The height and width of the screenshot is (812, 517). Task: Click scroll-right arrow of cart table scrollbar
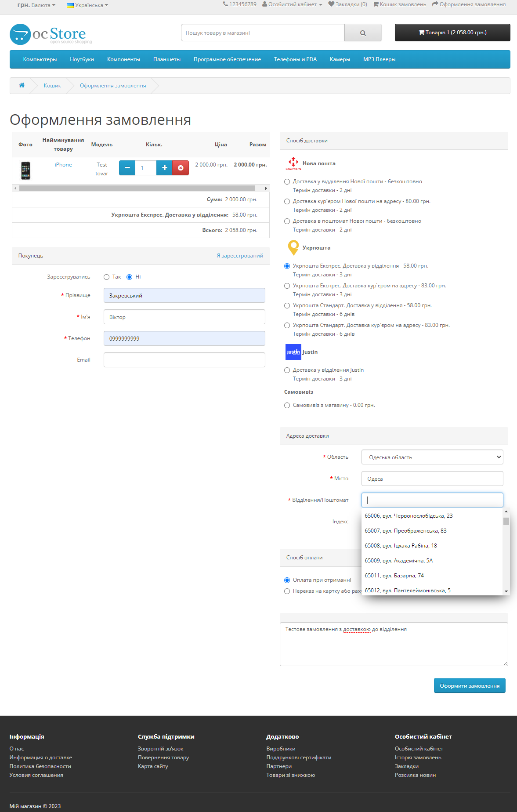[x=266, y=188]
